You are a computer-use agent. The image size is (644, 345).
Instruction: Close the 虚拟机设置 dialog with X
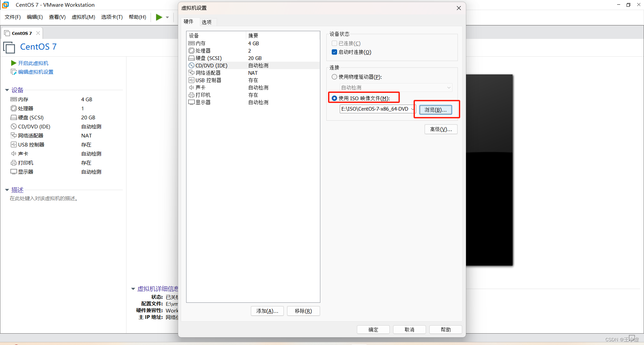(459, 8)
